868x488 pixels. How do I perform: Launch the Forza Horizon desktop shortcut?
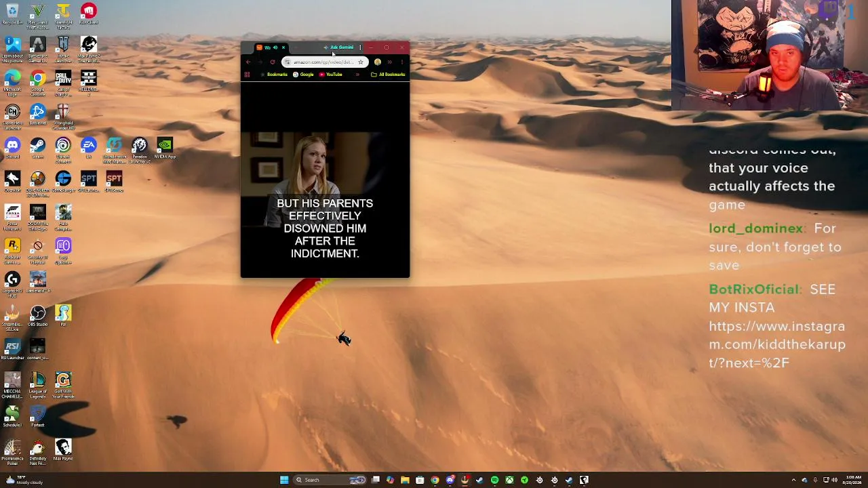(x=12, y=216)
